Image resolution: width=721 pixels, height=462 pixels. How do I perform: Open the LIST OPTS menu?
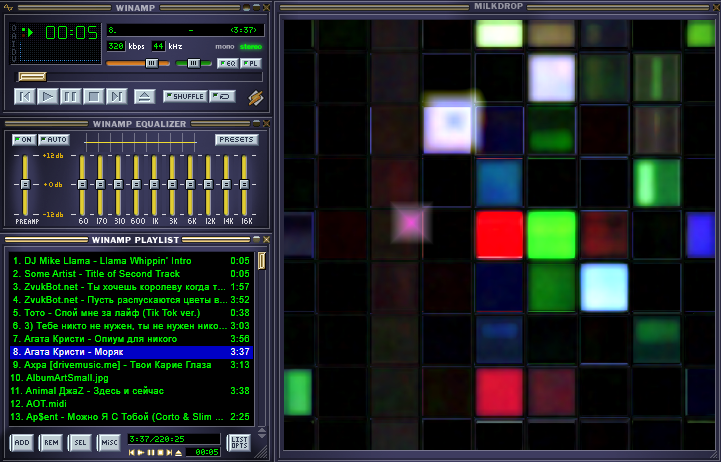(x=239, y=443)
